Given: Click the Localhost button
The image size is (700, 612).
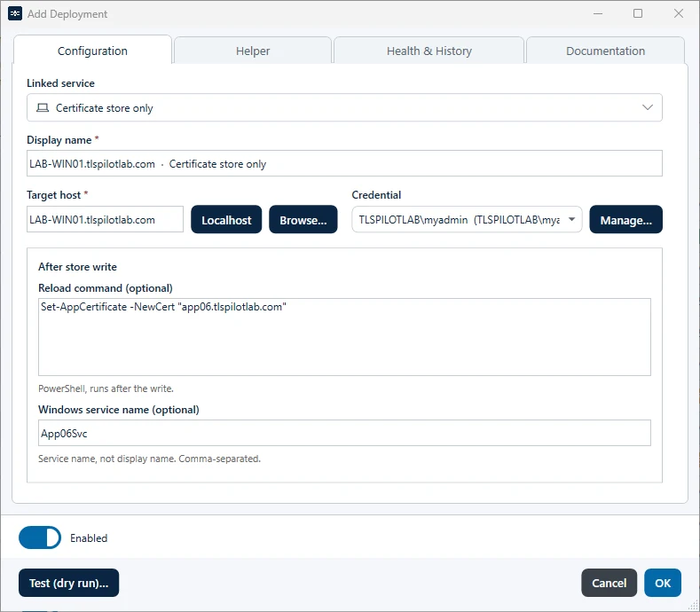Looking at the screenshot, I should [226, 220].
